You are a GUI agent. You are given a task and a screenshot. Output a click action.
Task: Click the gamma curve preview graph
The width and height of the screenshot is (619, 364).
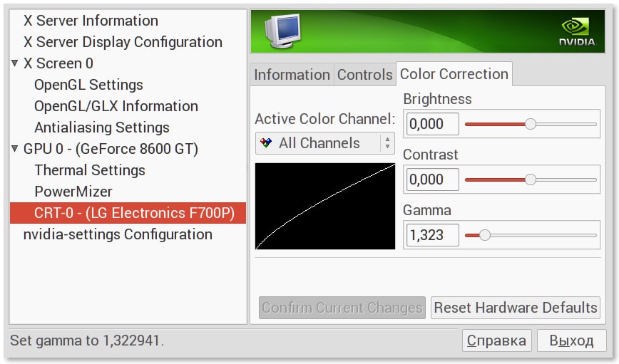325,207
